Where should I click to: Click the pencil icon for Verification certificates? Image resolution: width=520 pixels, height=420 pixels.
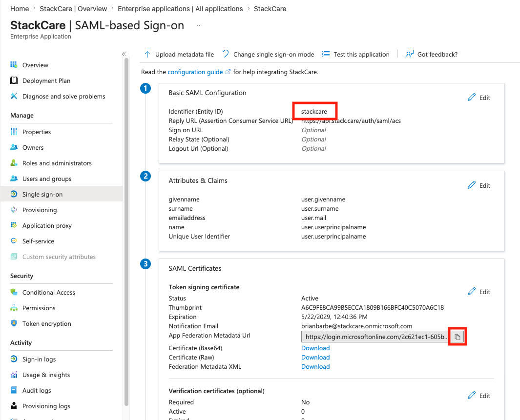pos(472,396)
